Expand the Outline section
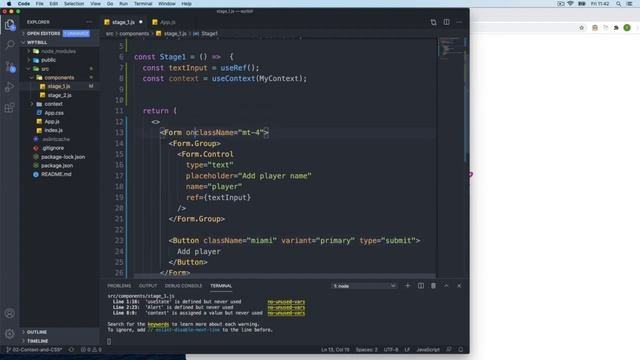640x360 pixels. pyautogui.click(x=59, y=332)
